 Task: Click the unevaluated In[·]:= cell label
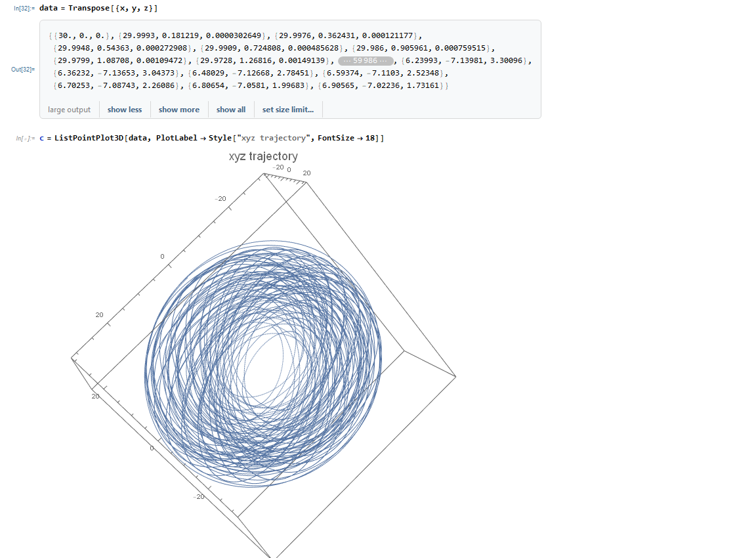(x=25, y=139)
